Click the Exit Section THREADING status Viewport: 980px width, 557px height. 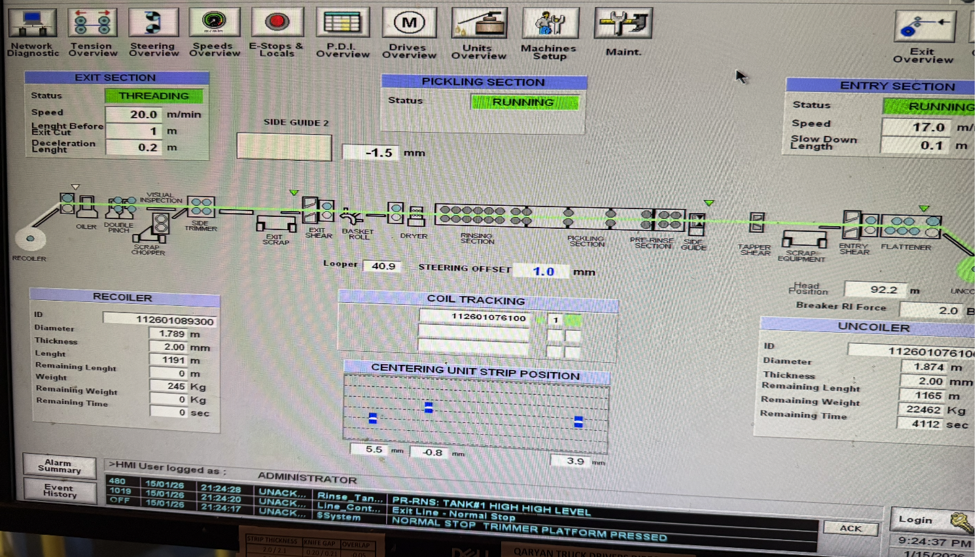point(154,95)
